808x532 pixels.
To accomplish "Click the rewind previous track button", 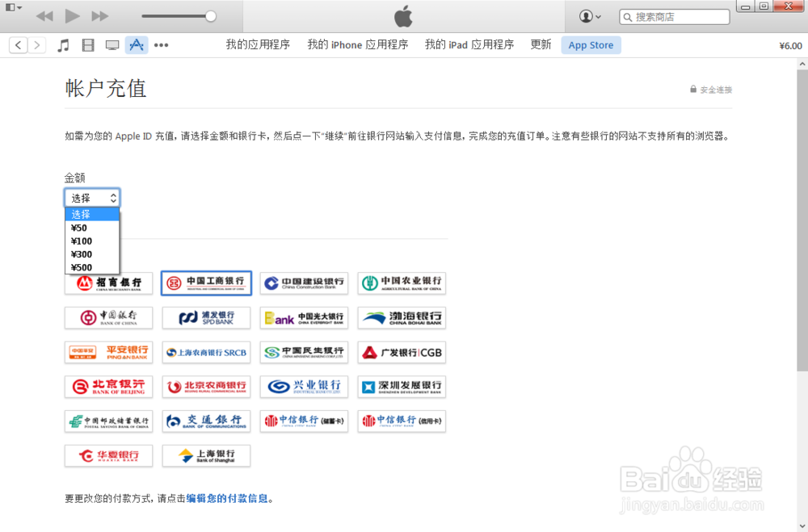I will (x=44, y=16).
